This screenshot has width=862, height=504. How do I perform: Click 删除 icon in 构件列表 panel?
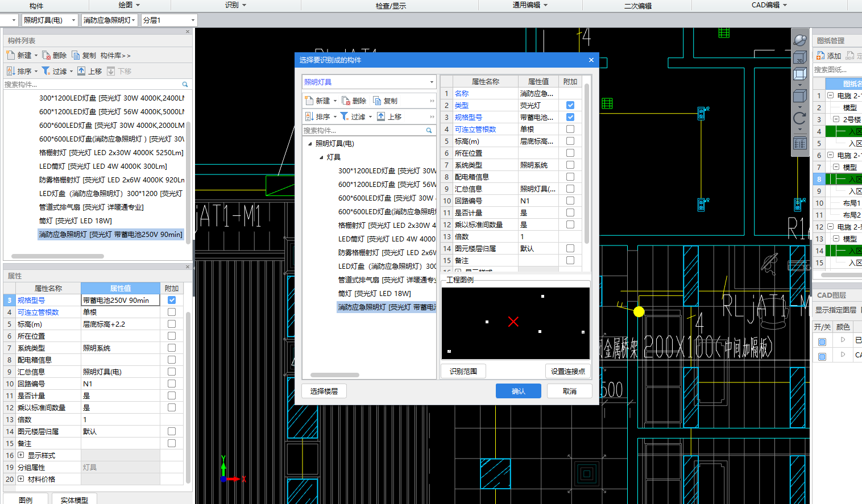[x=47, y=55]
